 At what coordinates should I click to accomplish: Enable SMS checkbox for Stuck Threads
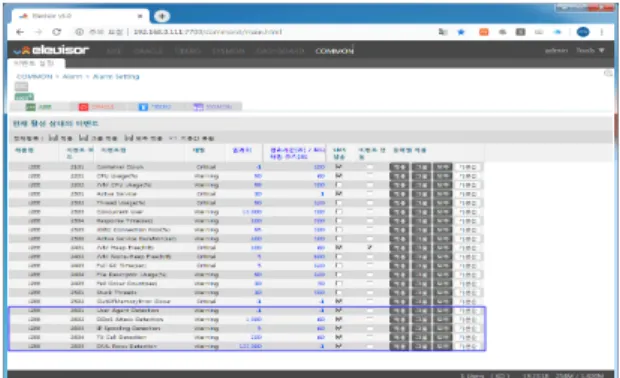(x=338, y=293)
